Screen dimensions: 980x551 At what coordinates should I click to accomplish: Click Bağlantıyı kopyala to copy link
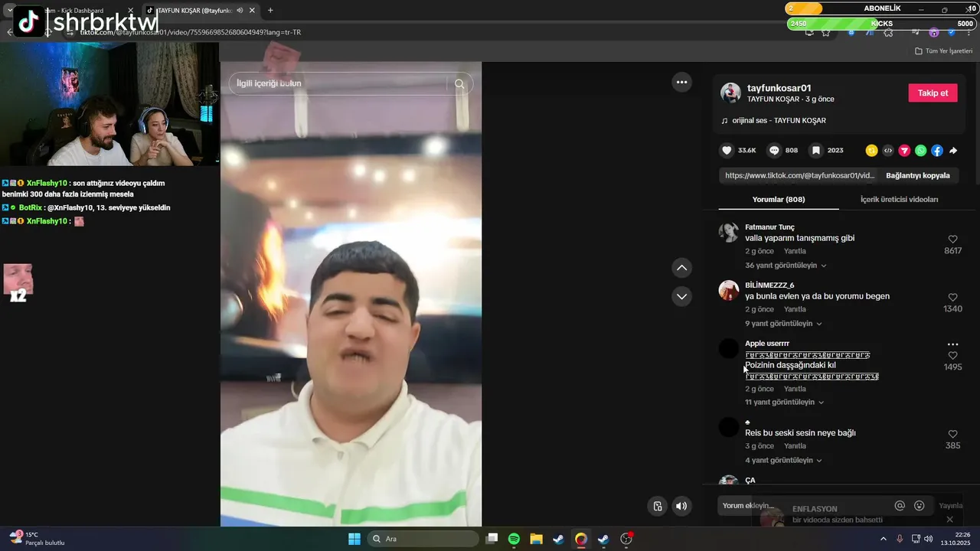pos(917,175)
